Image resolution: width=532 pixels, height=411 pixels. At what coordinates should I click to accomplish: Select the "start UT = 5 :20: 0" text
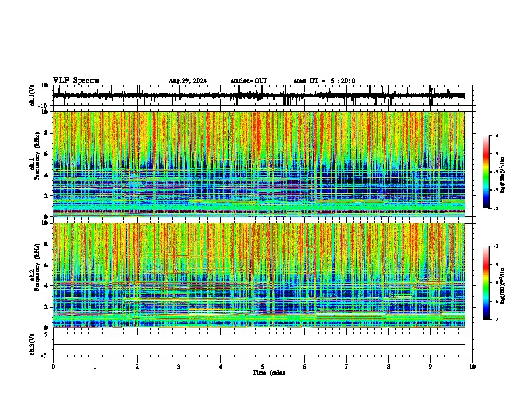324,81
